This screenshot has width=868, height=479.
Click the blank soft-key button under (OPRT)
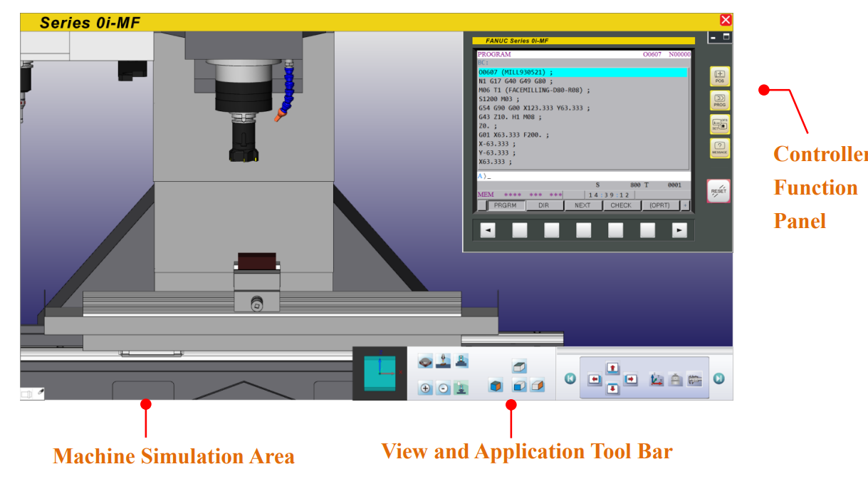click(x=648, y=230)
